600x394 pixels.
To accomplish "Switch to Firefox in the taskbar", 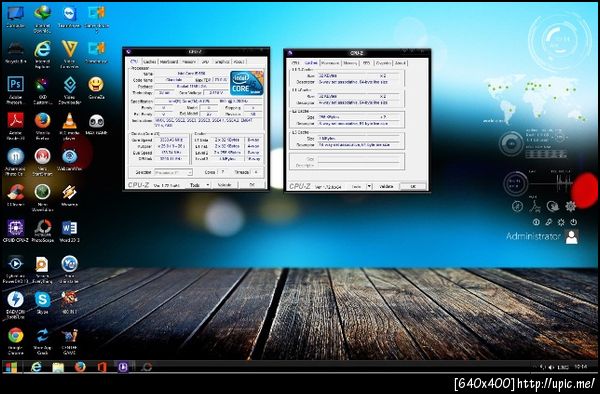I will coord(80,367).
